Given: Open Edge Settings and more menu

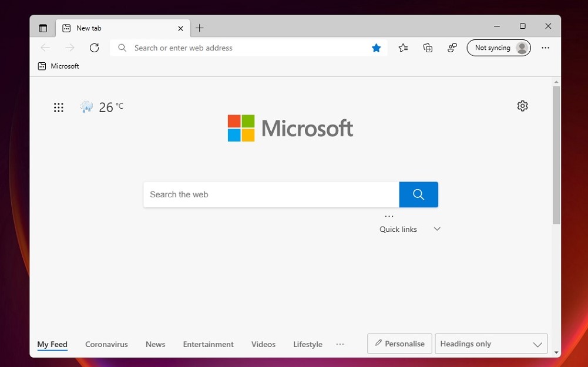Looking at the screenshot, I should tap(545, 48).
